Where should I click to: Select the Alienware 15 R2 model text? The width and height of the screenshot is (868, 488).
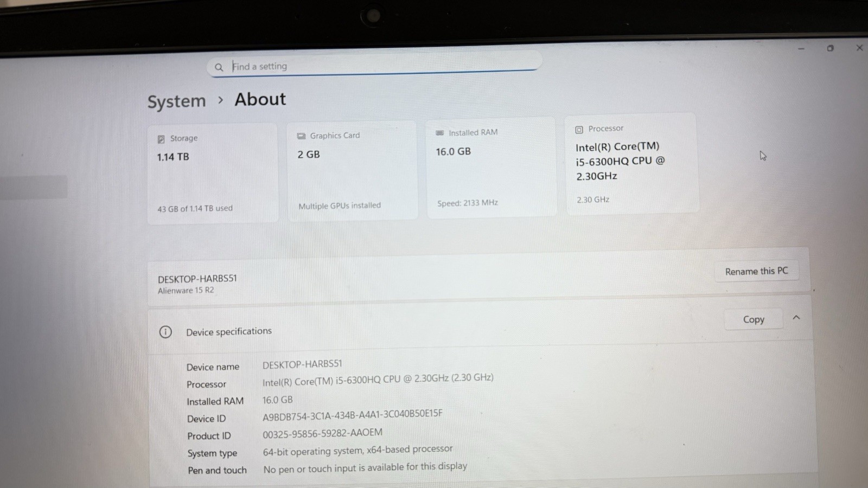click(186, 291)
